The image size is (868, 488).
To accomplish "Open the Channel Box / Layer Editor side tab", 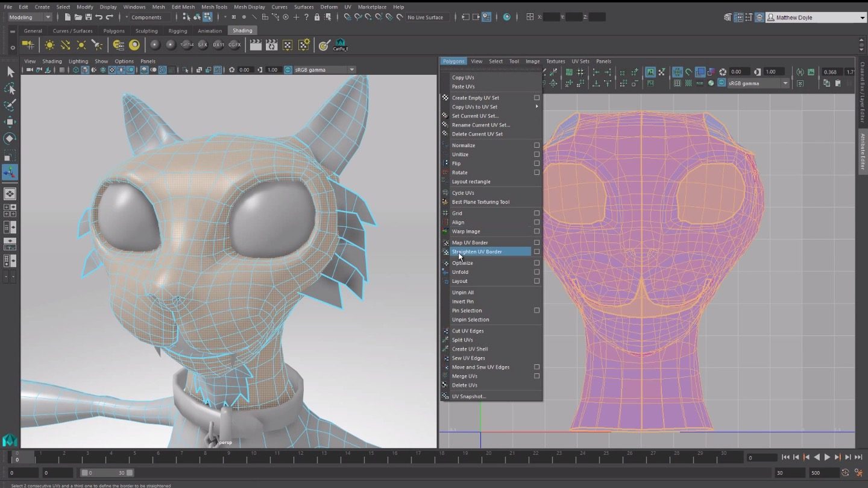I will point(862,91).
